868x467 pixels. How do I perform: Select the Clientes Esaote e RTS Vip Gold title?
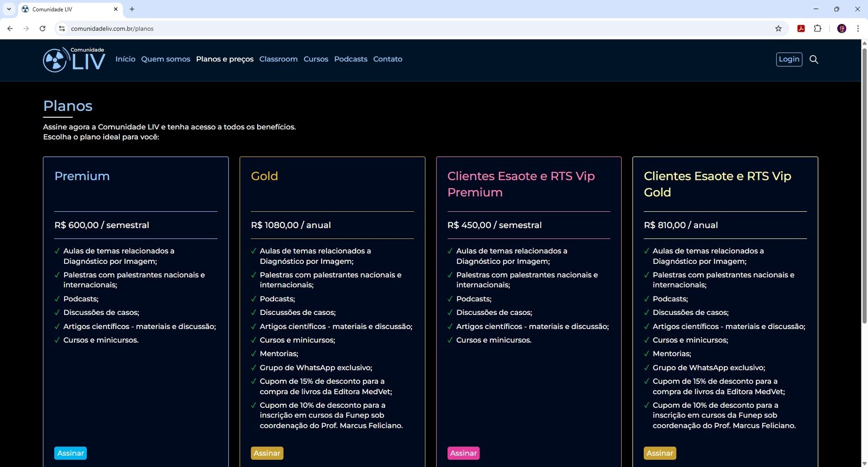point(717,184)
